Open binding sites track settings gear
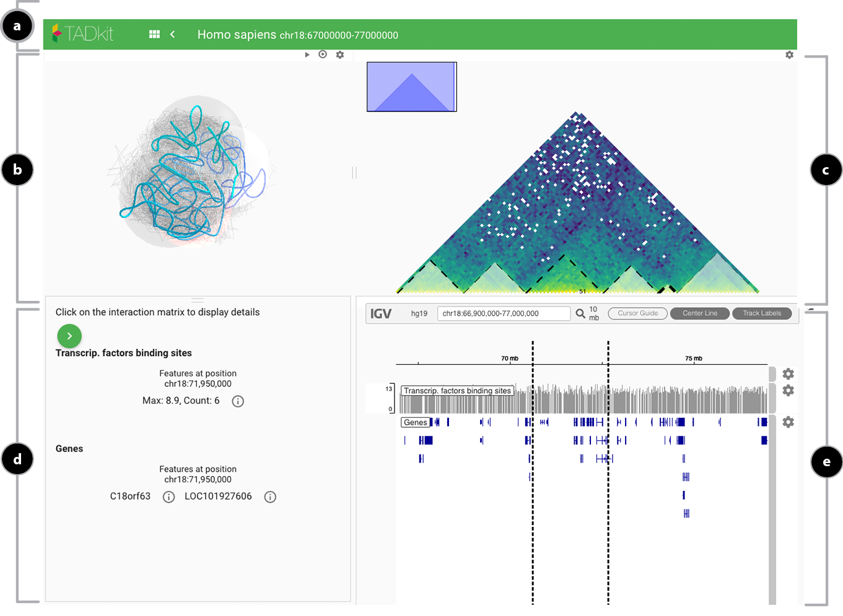Screen dimensions: 843x616 (788, 391)
